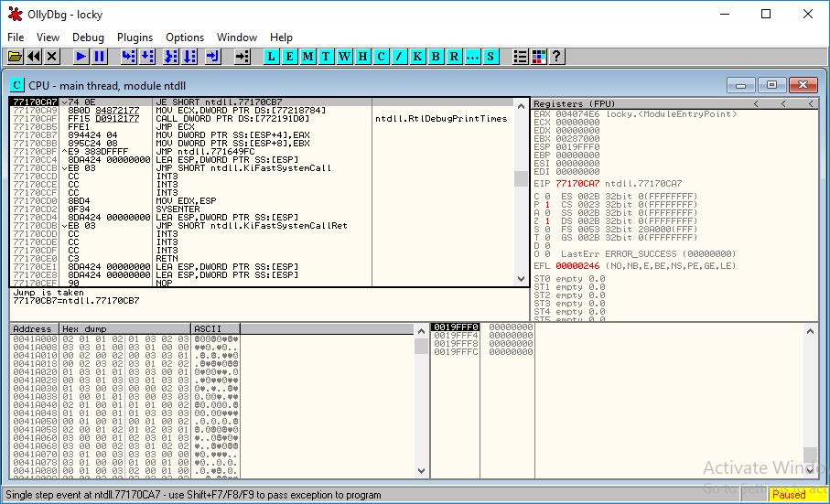Viewport: 830px width, 504px height.
Task: Toggle the C carry flag value
Action: [547, 197]
